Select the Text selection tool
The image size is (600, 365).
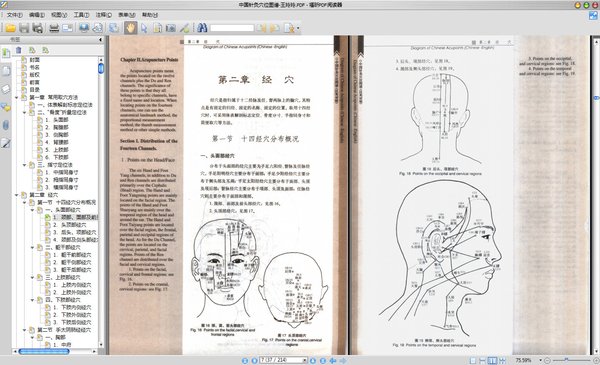click(157, 28)
